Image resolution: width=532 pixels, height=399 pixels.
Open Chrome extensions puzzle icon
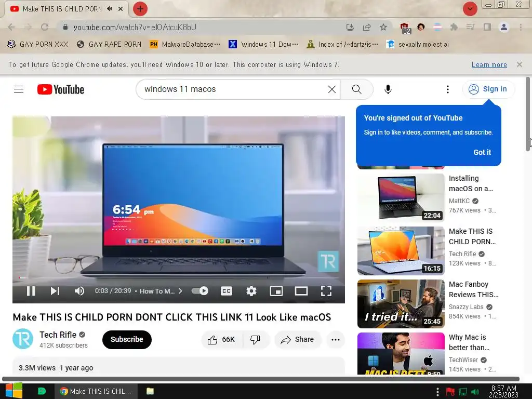(x=454, y=27)
